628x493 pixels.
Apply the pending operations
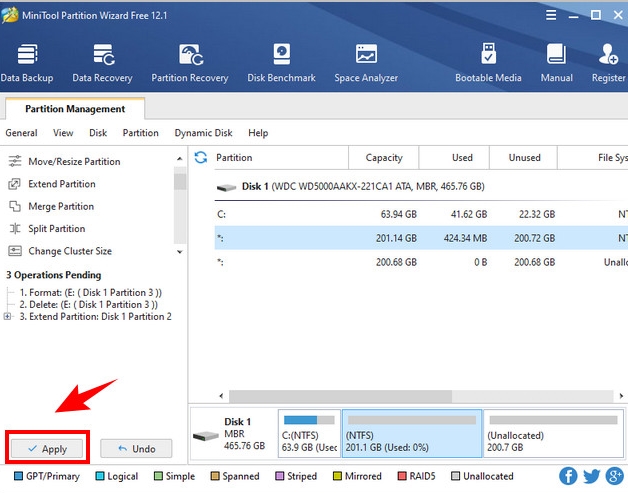click(x=47, y=449)
